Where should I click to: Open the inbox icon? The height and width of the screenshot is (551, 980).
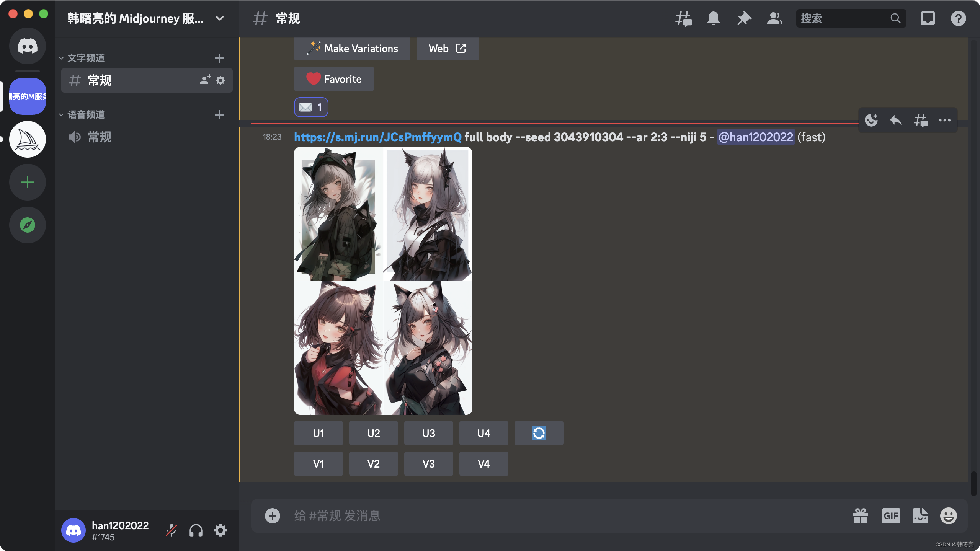coord(928,18)
